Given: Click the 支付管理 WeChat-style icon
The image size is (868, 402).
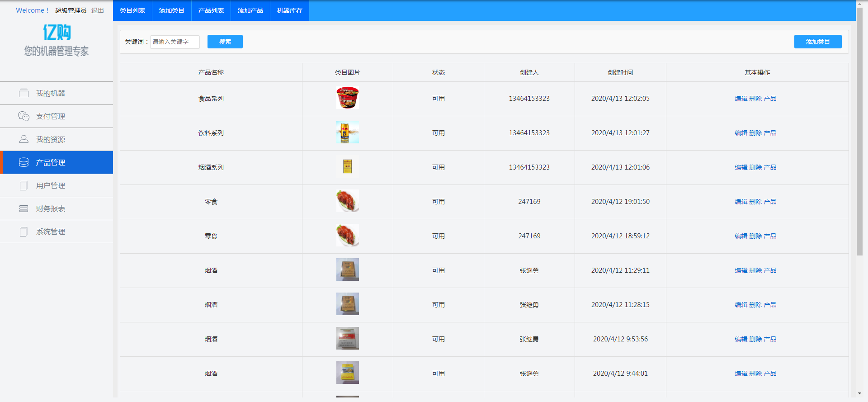Looking at the screenshot, I should 24,116.
